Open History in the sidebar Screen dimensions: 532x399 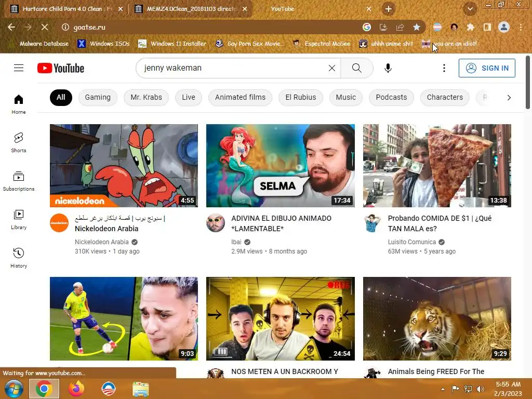[x=19, y=258]
